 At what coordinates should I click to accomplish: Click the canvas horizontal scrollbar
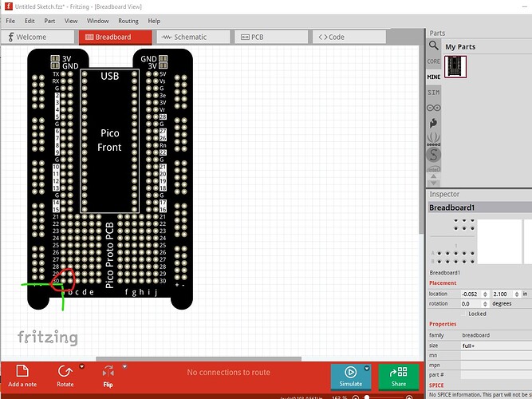[199, 358]
